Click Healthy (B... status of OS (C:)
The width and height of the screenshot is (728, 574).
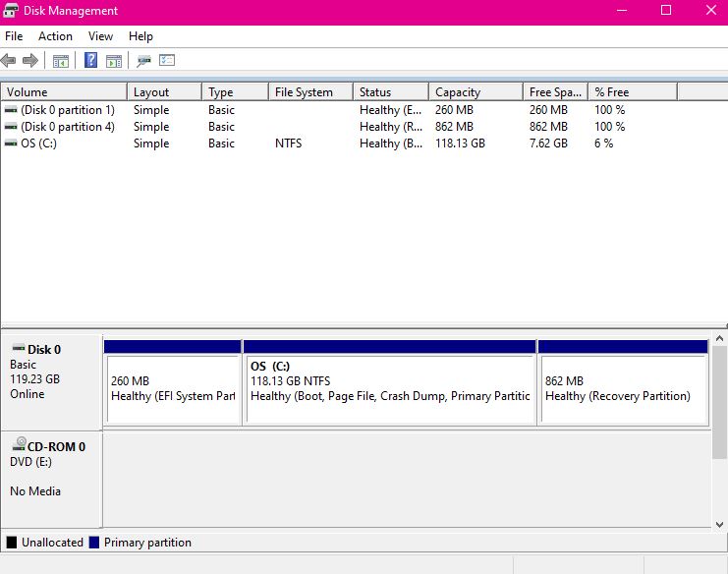tap(391, 143)
